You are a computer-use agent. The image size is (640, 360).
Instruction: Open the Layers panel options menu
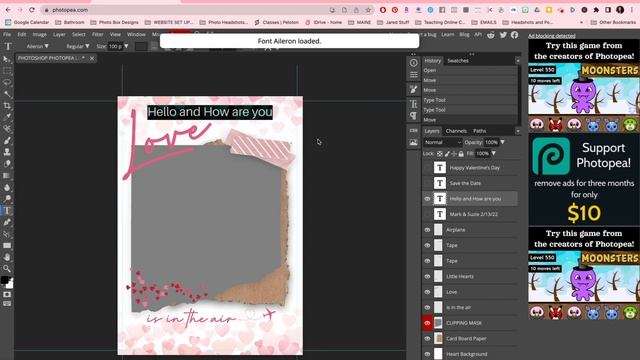(x=518, y=131)
